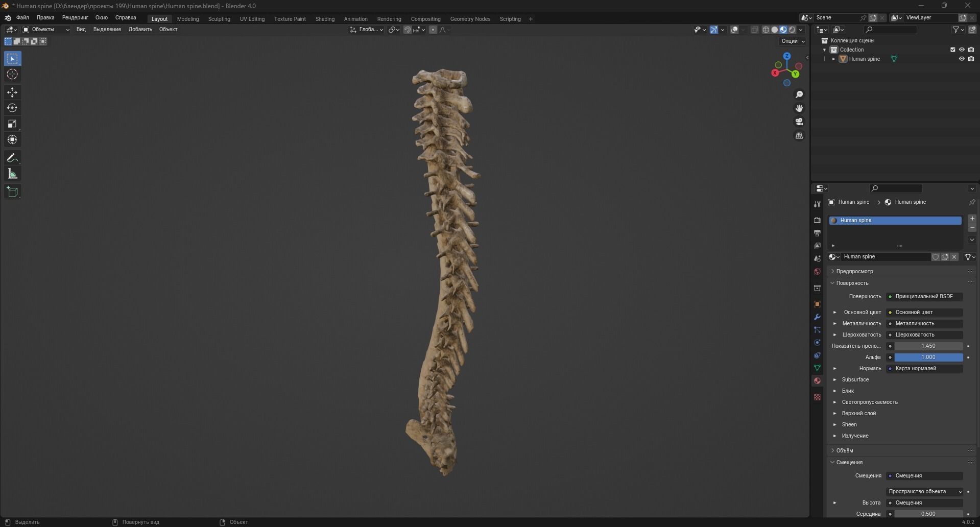Open the Render properties tab
Screen dimensions: 980x527
(x=817, y=220)
